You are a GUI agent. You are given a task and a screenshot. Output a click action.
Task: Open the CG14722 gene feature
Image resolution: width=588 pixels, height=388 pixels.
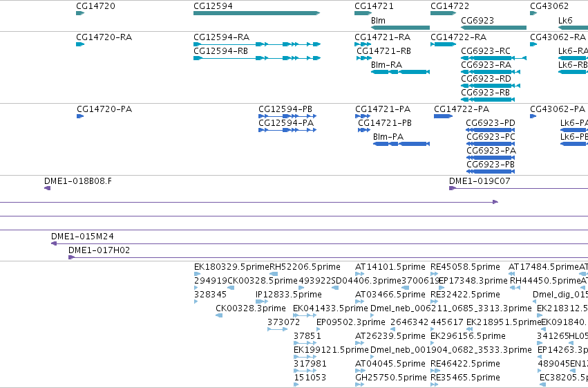click(444, 13)
